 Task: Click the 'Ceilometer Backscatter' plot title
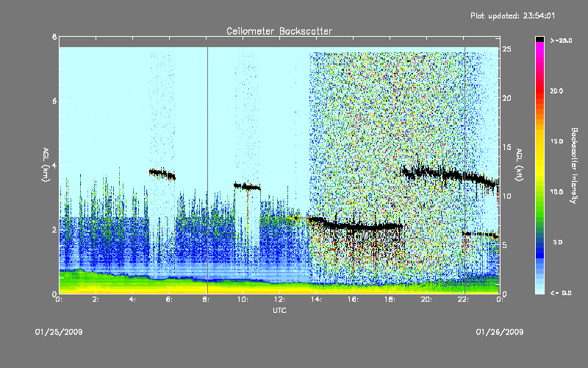coord(279,31)
